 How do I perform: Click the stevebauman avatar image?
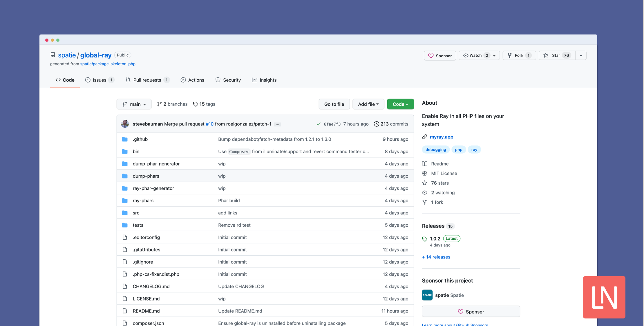125,124
